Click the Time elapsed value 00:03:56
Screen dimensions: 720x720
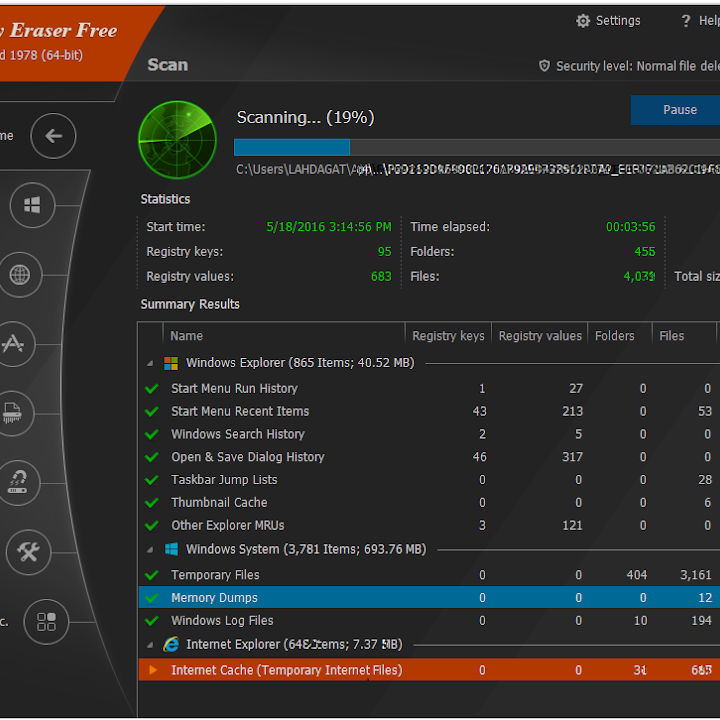click(x=630, y=227)
